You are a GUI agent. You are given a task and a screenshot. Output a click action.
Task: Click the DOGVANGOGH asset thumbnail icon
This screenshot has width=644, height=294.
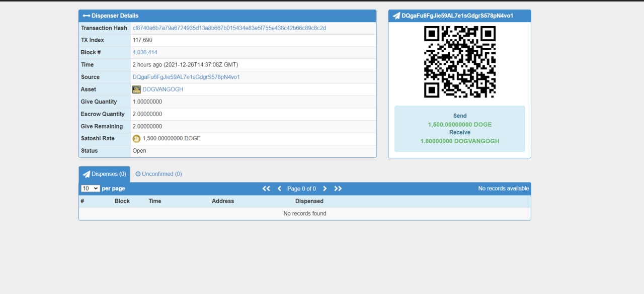pos(136,89)
